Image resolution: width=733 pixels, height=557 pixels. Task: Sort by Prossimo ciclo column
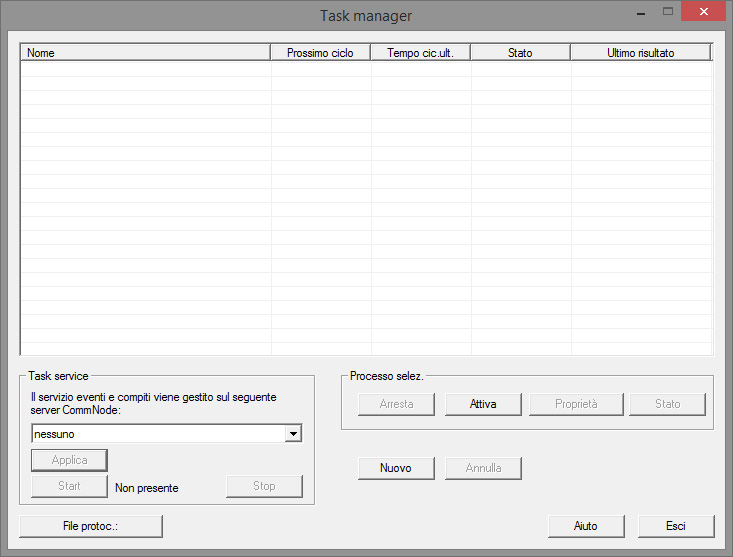tap(320, 53)
